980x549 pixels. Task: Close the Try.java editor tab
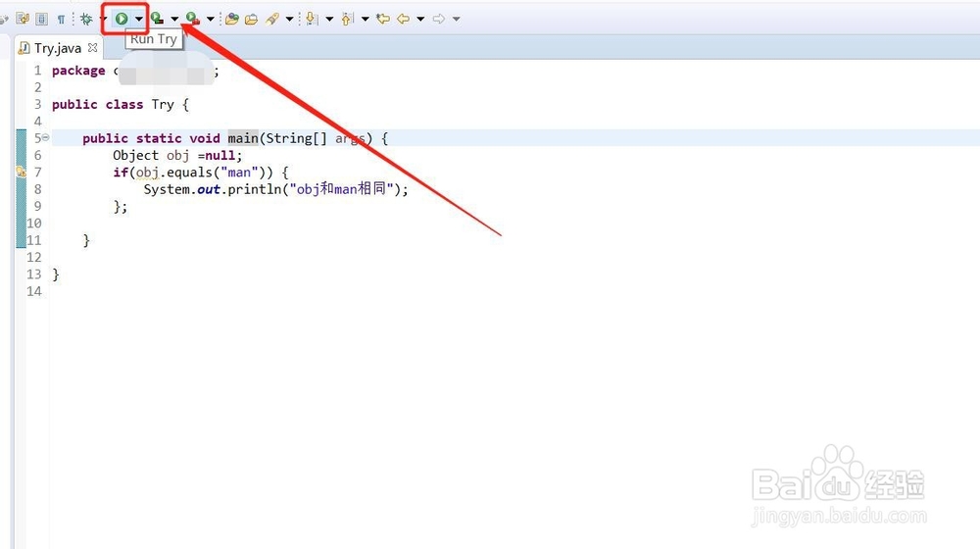coord(92,47)
